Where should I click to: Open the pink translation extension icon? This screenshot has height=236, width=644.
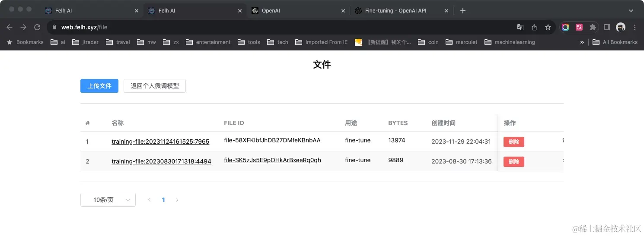click(579, 27)
